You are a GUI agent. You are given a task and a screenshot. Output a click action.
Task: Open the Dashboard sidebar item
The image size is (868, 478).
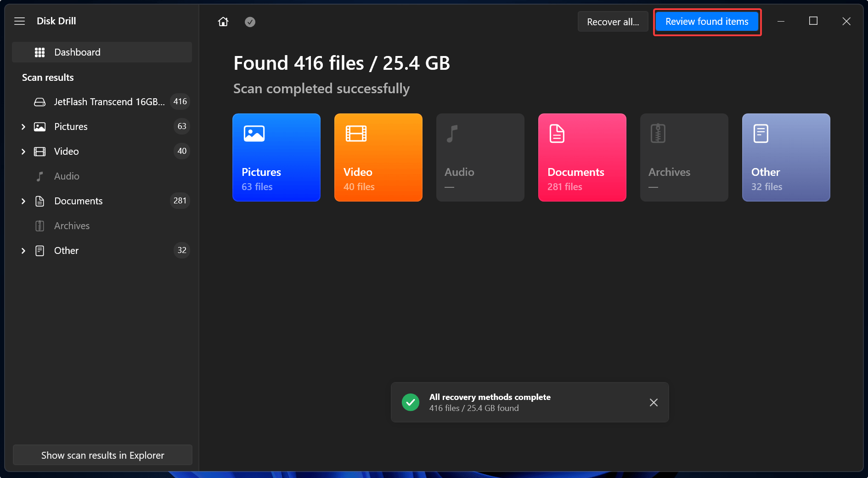point(102,52)
